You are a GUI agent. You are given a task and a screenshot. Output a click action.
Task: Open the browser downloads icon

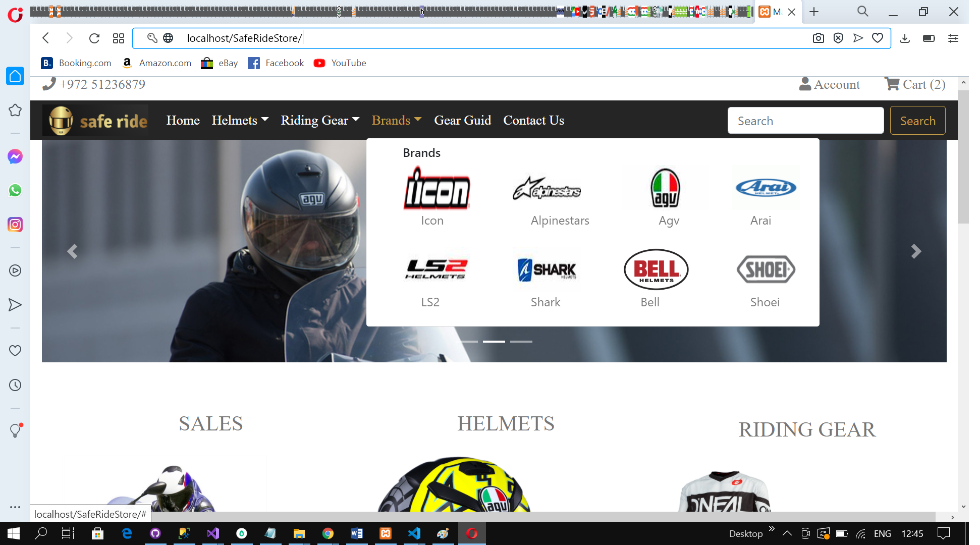pyautogui.click(x=905, y=38)
